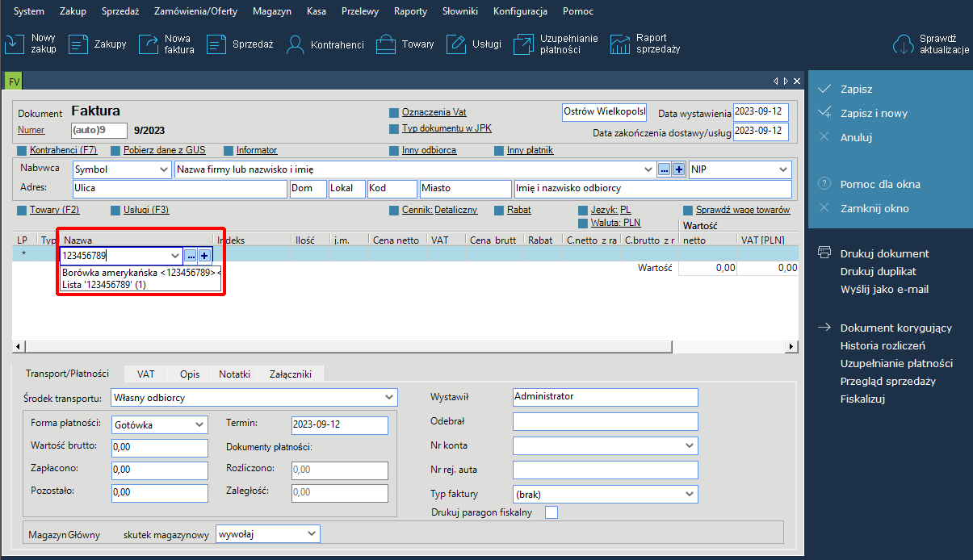
Task: Toggle the Oznaczenia Vat square marker
Action: point(394,113)
